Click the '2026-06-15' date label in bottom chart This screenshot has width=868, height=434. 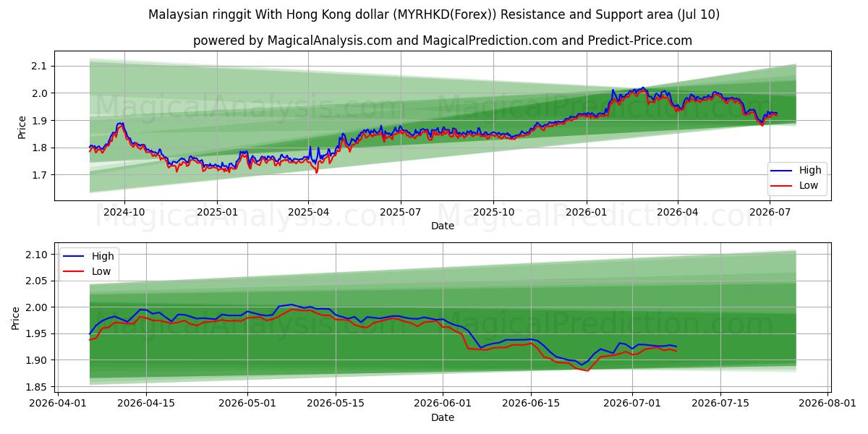tap(531, 403)
